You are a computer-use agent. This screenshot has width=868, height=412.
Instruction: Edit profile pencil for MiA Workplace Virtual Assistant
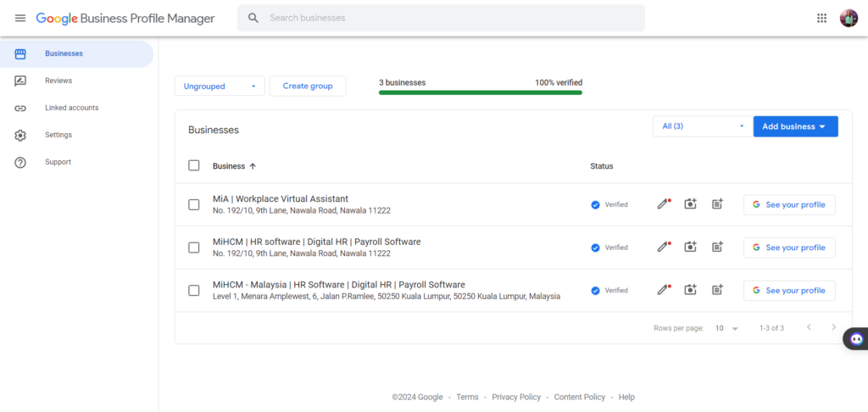(663, 203)
